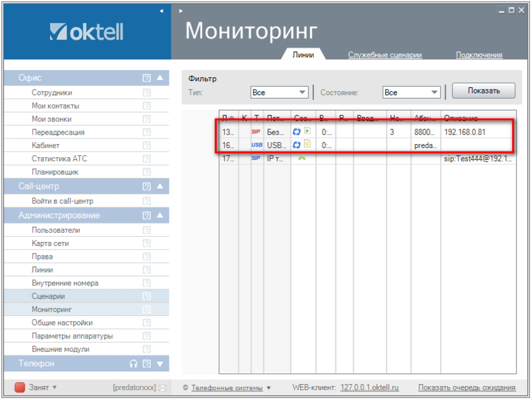Switch to Служебные сценарии tab
Screen dimensions: 532x400
point(385,55)
